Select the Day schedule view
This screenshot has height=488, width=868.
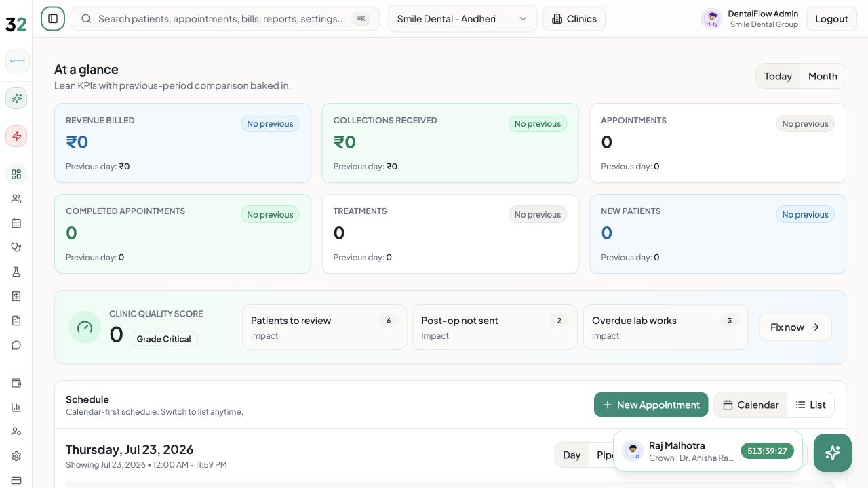click(x=572, y=455)
